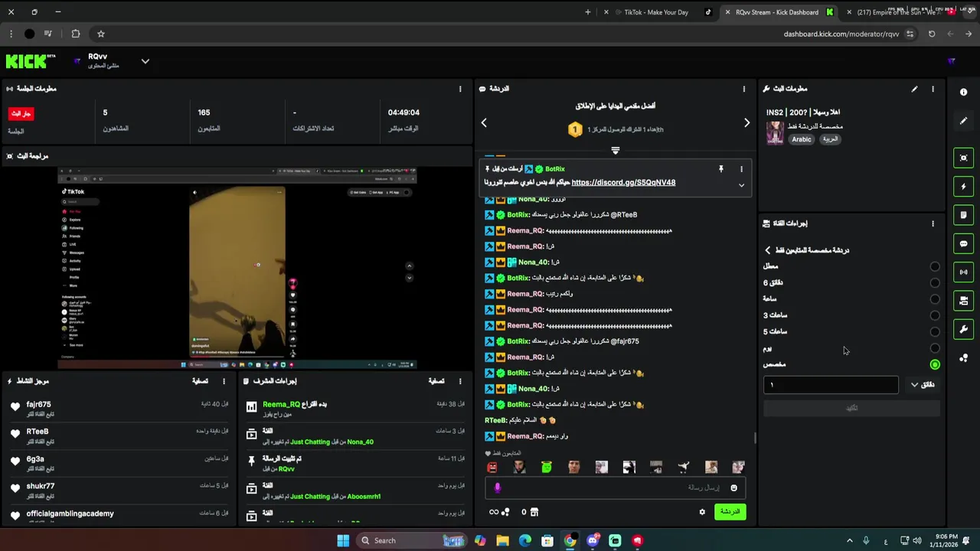This screenshot has height=551, width=980.
Task: Open session info panel three-dot menu
Action: 460,89
